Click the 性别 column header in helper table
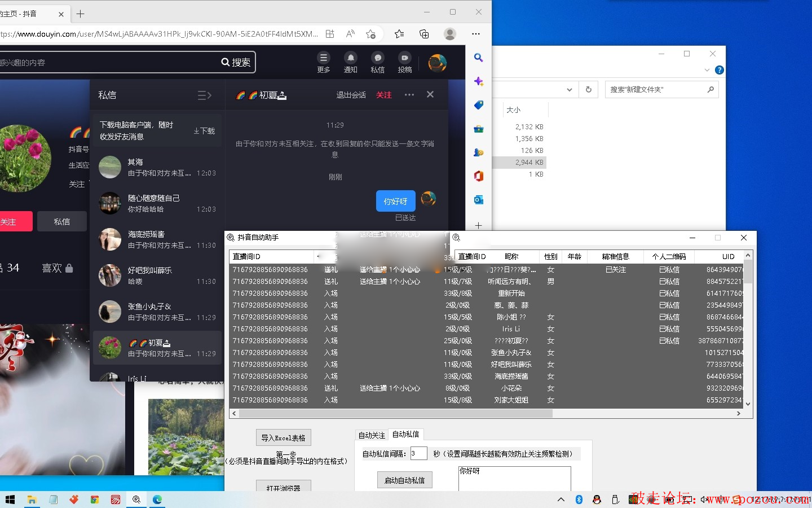 551,256
